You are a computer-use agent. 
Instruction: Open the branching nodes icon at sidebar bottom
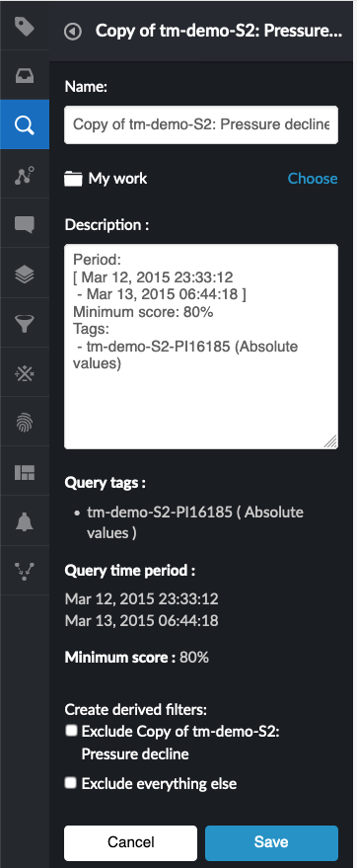[x=25, y=571]
